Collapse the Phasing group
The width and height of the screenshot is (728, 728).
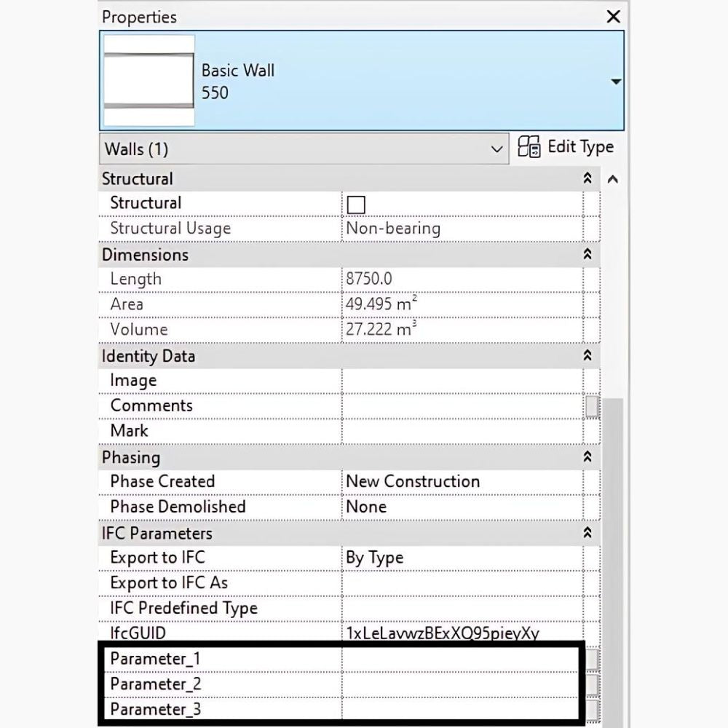587,457
